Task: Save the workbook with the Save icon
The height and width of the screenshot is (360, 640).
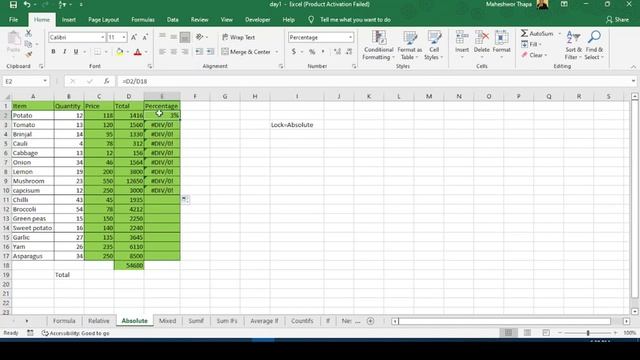Action: coord(13,4)
